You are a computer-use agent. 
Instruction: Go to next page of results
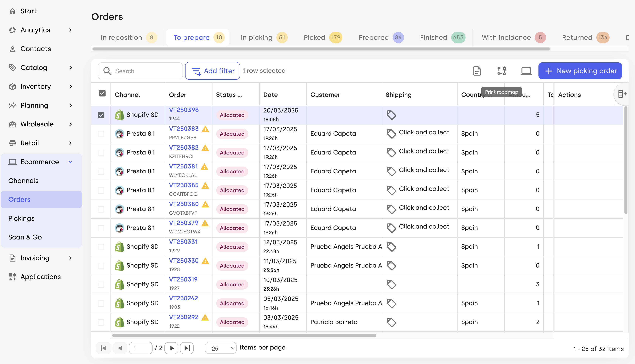pyautogui.click(x=172, y=348)
